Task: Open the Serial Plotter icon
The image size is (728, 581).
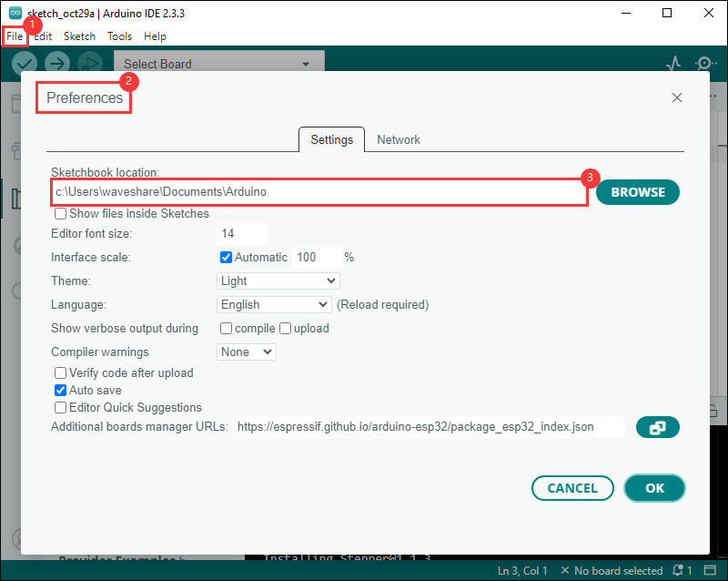Action: point(673,63)
